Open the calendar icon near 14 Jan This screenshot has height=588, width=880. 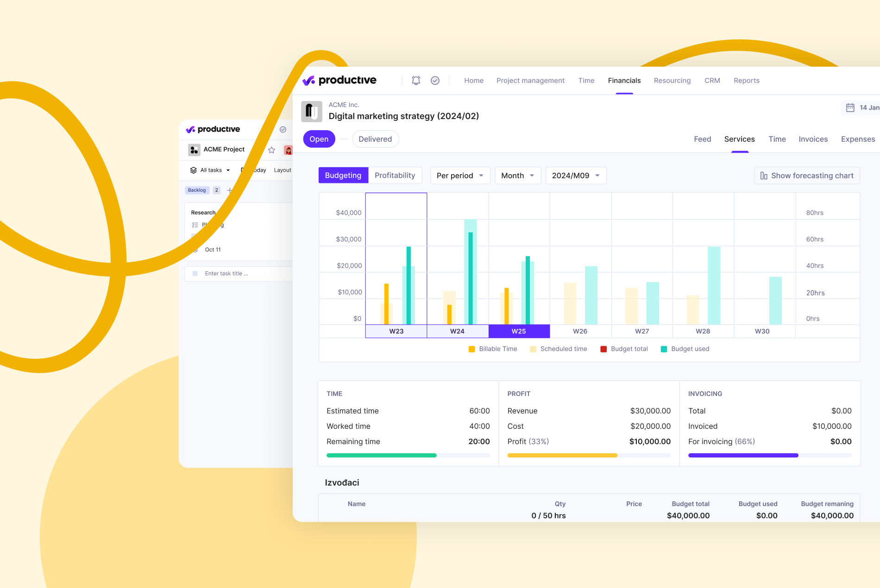(851, 107)
